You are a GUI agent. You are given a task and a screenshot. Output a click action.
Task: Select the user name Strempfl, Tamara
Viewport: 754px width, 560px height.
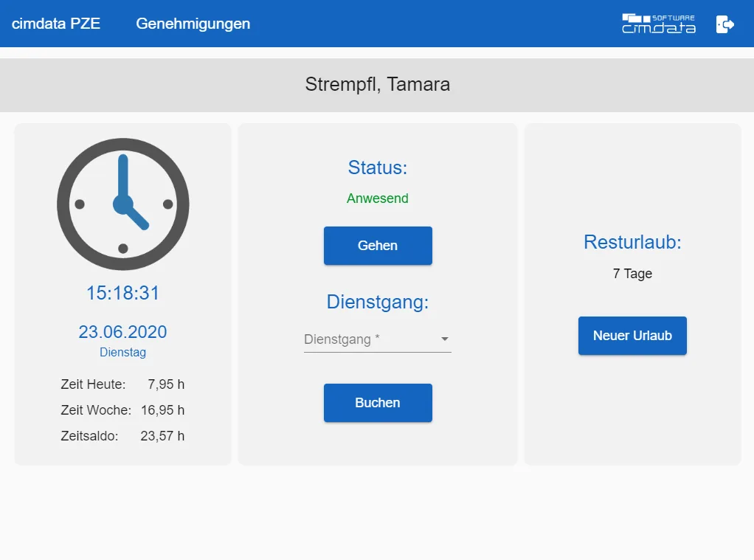(x=378, y=85)
